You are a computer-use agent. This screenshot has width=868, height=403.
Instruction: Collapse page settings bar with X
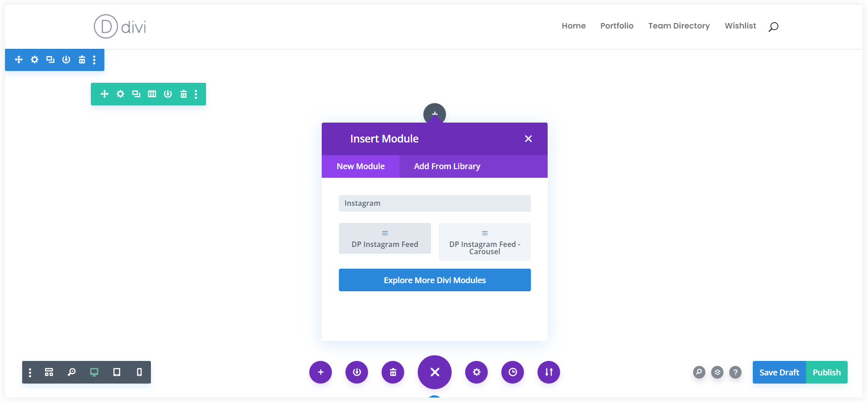[x=435, y=372]
